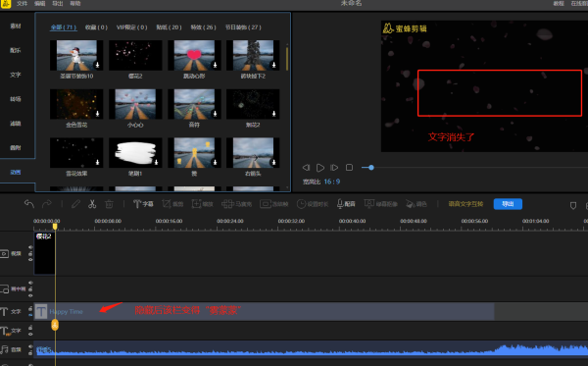Image resolution: width=588 pixels, height=366 pixels.
Task: Click the undo arrow in timeline toolbar
Action: click(28, 204)
